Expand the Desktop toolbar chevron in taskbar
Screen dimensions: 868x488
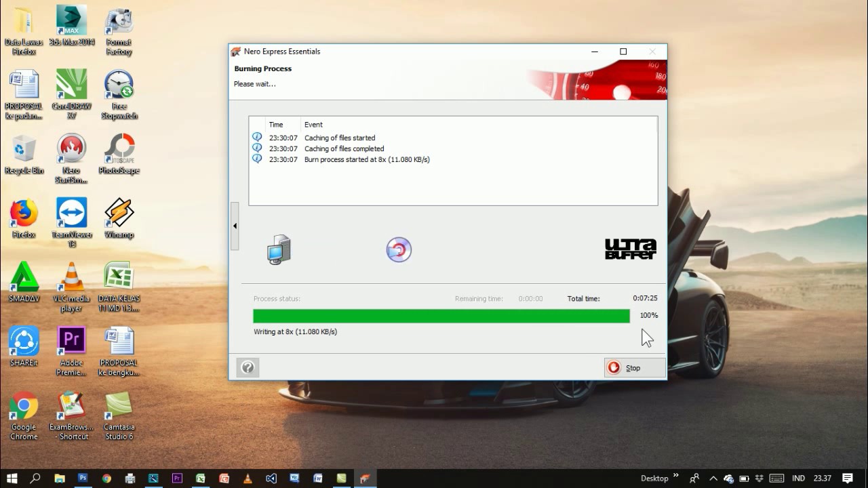click(675, 476)
